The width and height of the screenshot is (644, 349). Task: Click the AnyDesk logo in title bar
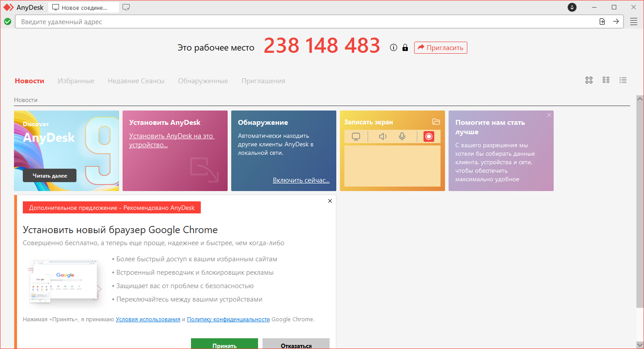(x=9, y=7)
